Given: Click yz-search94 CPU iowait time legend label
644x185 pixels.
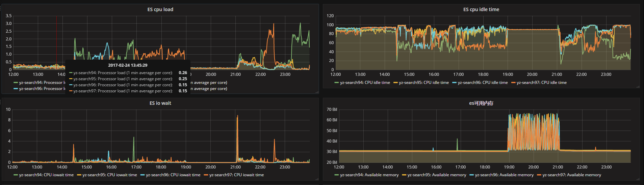Looking at the screenshot, I should click(46, 175).
